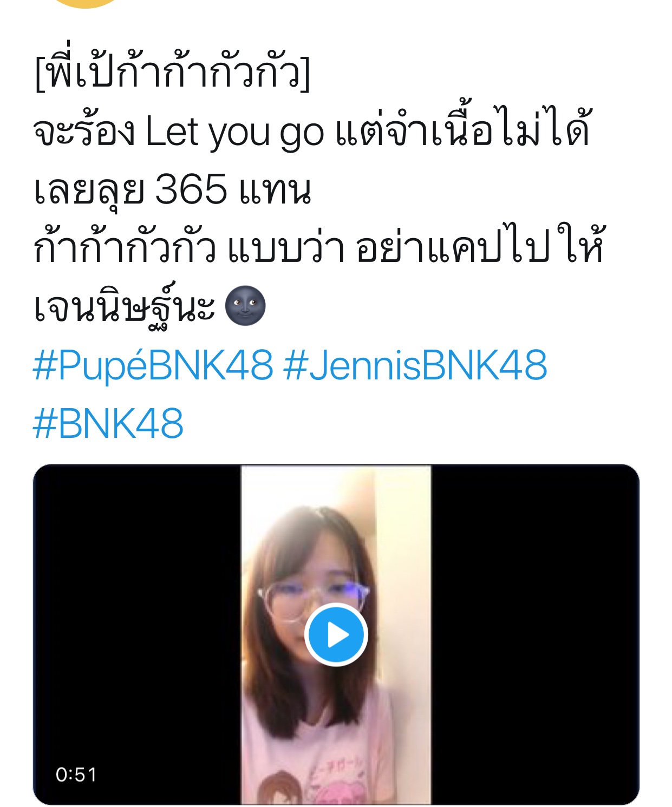Viewport: 672px width, 807px height.
Task: Tap the number 365 in the tweet
Action: (191, 189)
